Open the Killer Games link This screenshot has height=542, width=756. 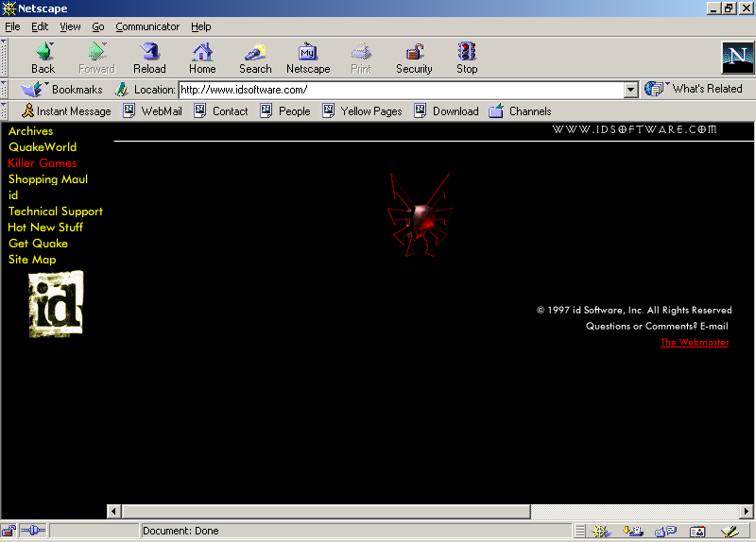pyautogui.click(x=43, y=162)
